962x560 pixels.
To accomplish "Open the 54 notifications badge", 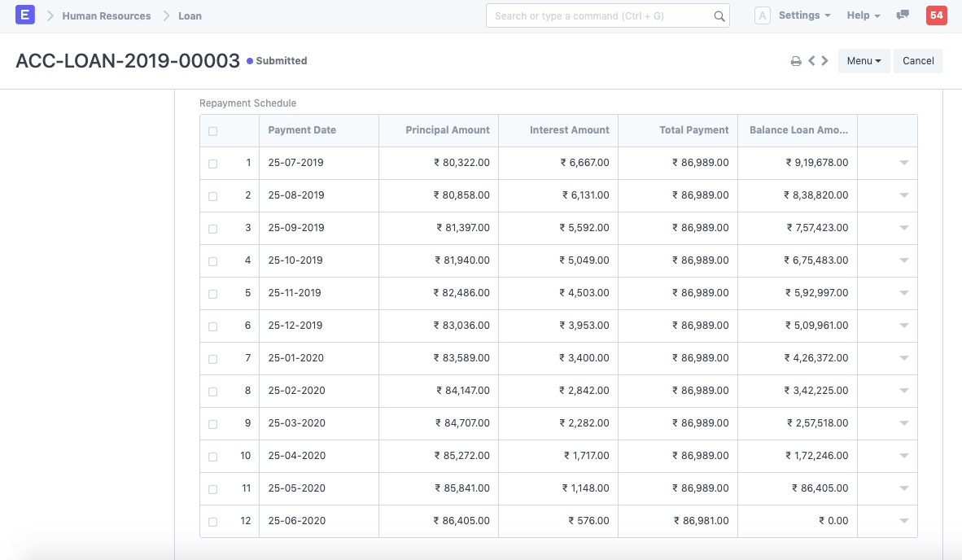I will [936, 15].
